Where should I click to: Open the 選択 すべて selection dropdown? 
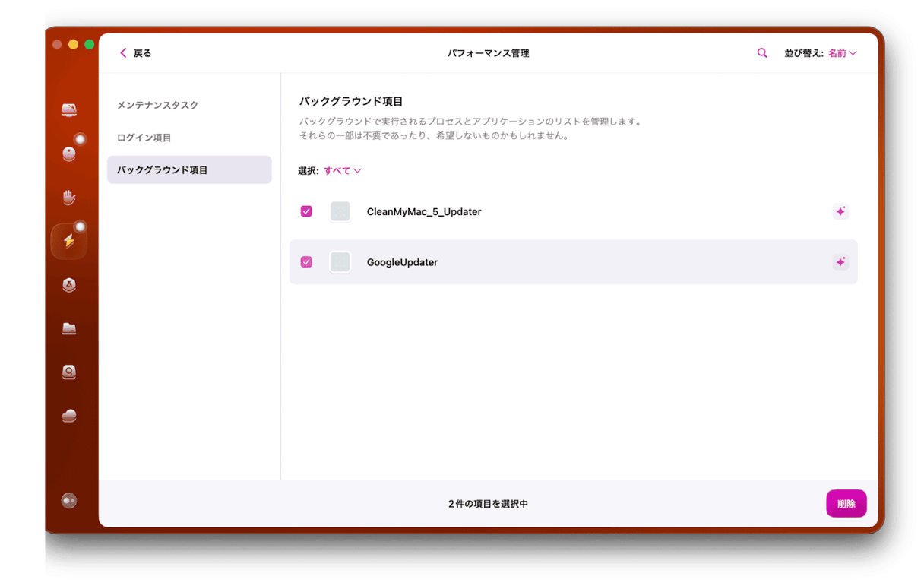click(342, 170)
